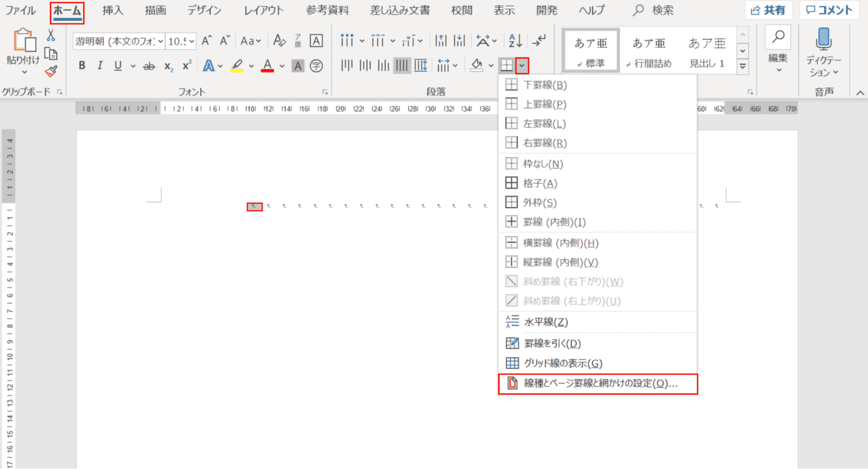Click the コメント (Comments) button

click(829, 10)
